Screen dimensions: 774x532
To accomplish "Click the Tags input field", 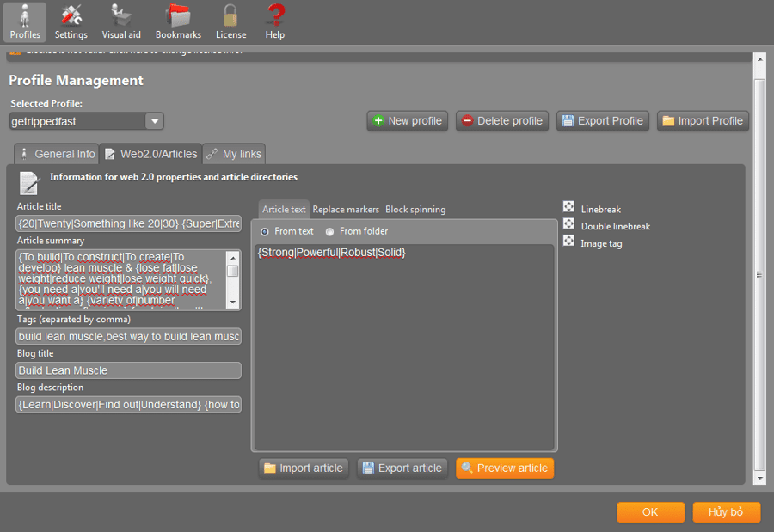I will (x=128, y=337).
